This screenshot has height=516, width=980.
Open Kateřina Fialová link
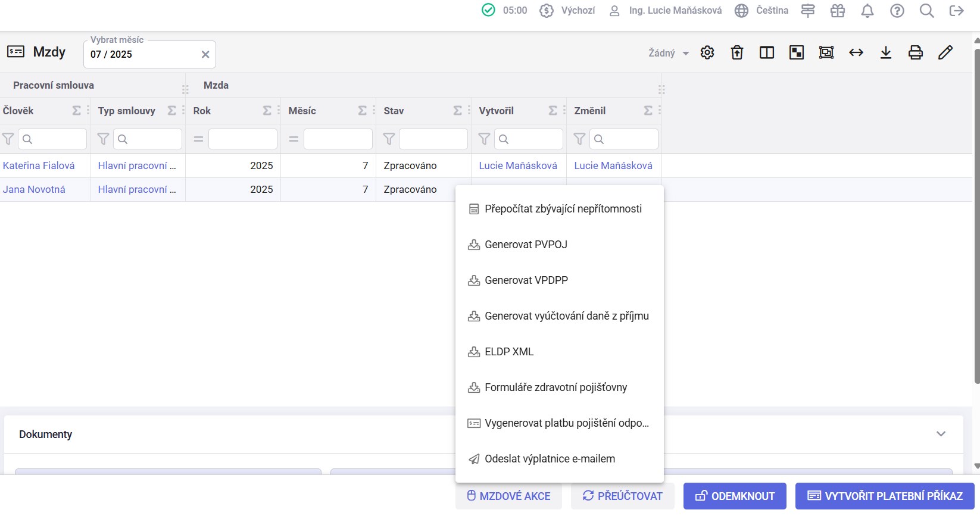[39, 165]
